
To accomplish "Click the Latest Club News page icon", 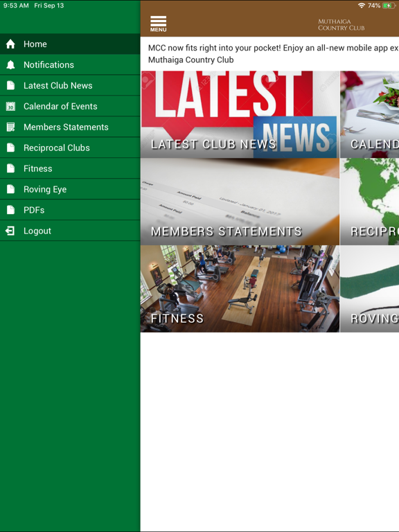I will point(10,85).
